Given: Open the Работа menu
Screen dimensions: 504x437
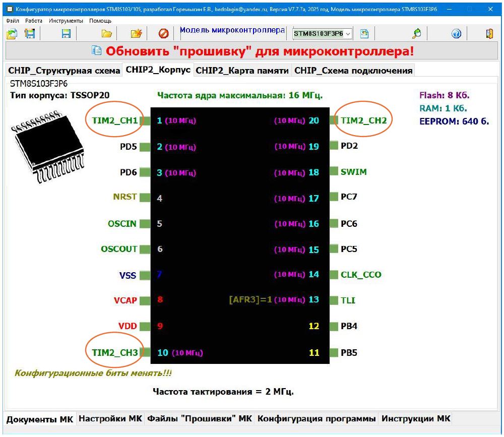Looking at the screenshot, I should point(34,21).
